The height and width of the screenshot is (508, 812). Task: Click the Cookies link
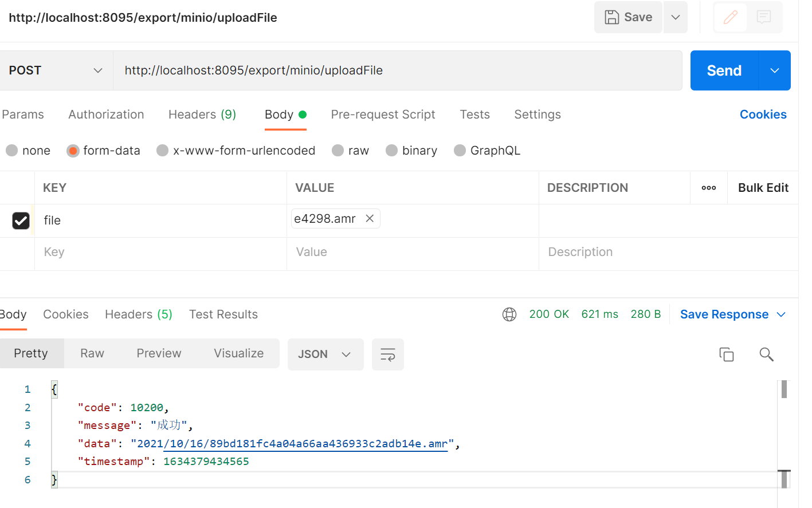click(x=763, y=115)
